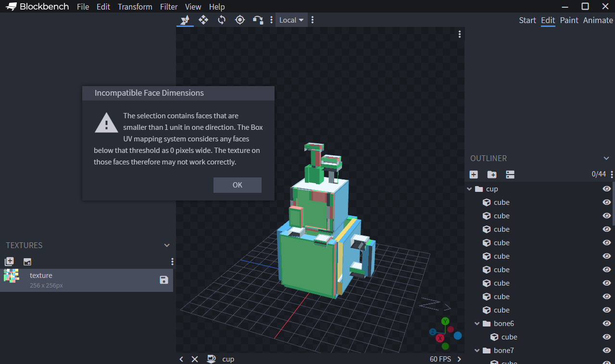Select the Pivot tool
The width and height of the screenshot is (615, 364).
click(240, 20)
